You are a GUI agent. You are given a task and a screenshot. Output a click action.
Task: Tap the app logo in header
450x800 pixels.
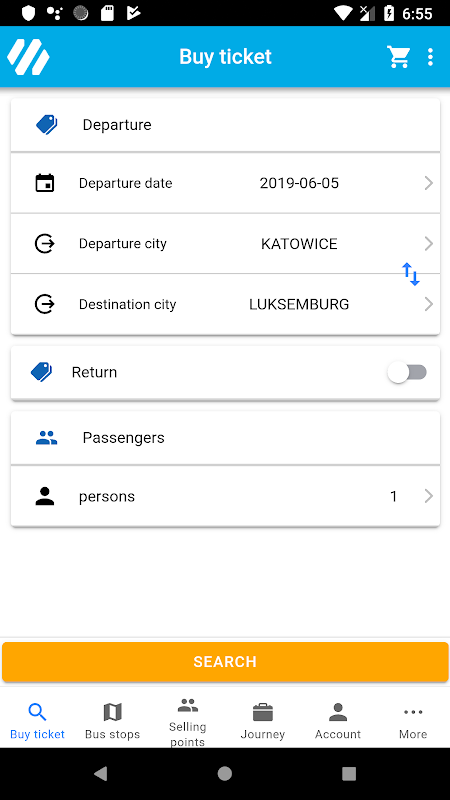point(28,57)
